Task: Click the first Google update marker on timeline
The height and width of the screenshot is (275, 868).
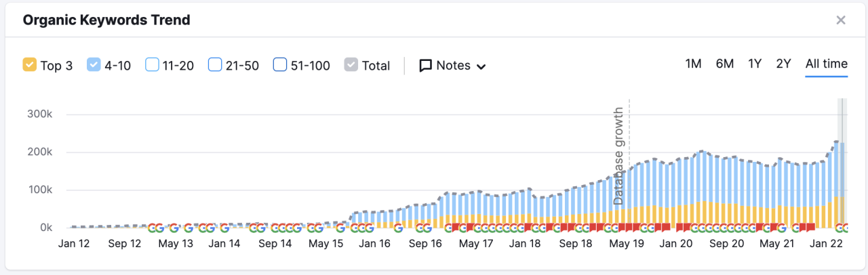Action: pos(152,228)
